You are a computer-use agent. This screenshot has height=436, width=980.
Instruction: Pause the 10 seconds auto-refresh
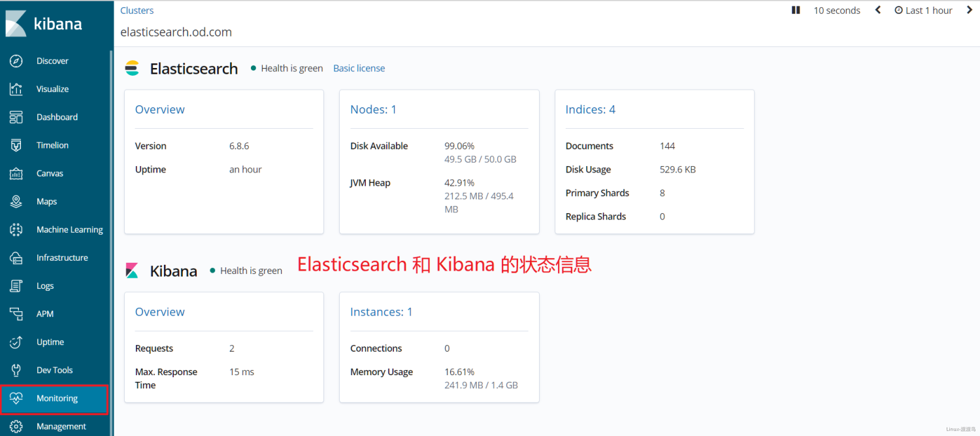pyautogui.click(x=796, y=10)
